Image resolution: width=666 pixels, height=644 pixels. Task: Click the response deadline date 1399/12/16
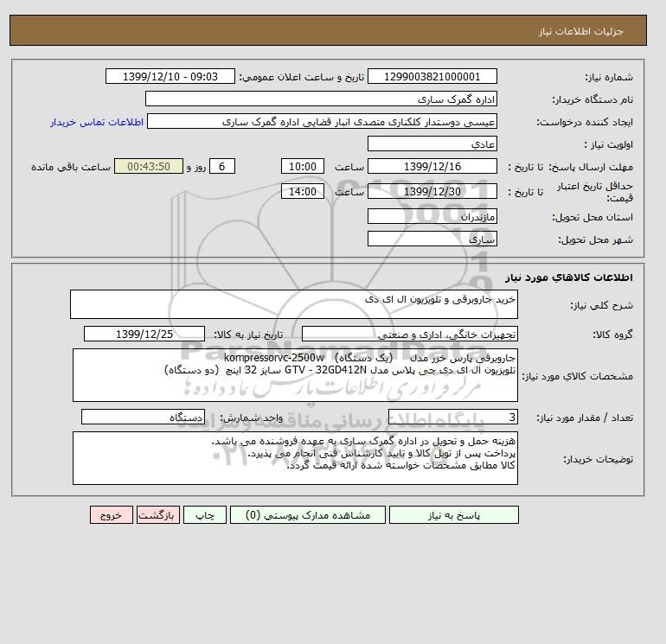(432, 167)
